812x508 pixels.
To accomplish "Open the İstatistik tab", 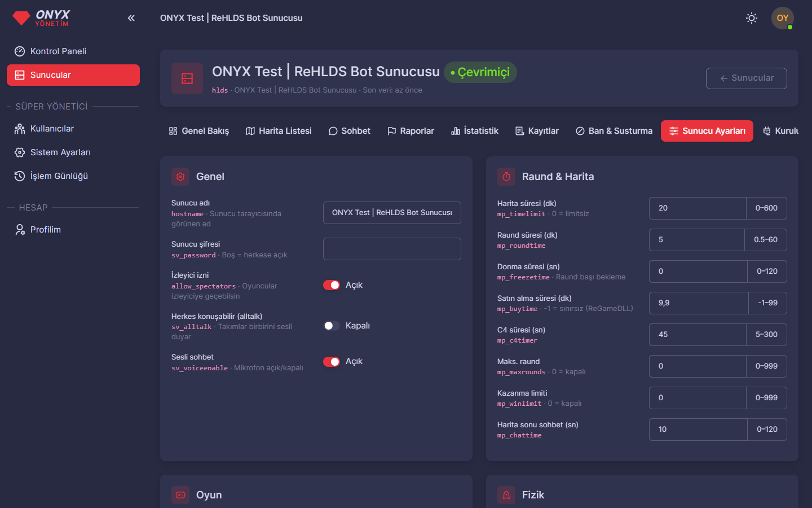I will 475,131.
